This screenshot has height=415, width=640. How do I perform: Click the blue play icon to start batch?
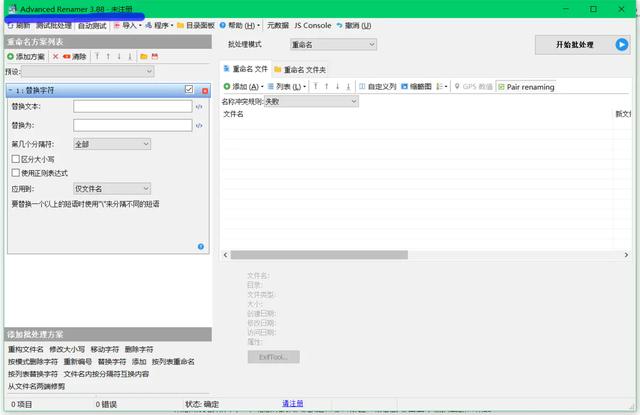[622, 44]
